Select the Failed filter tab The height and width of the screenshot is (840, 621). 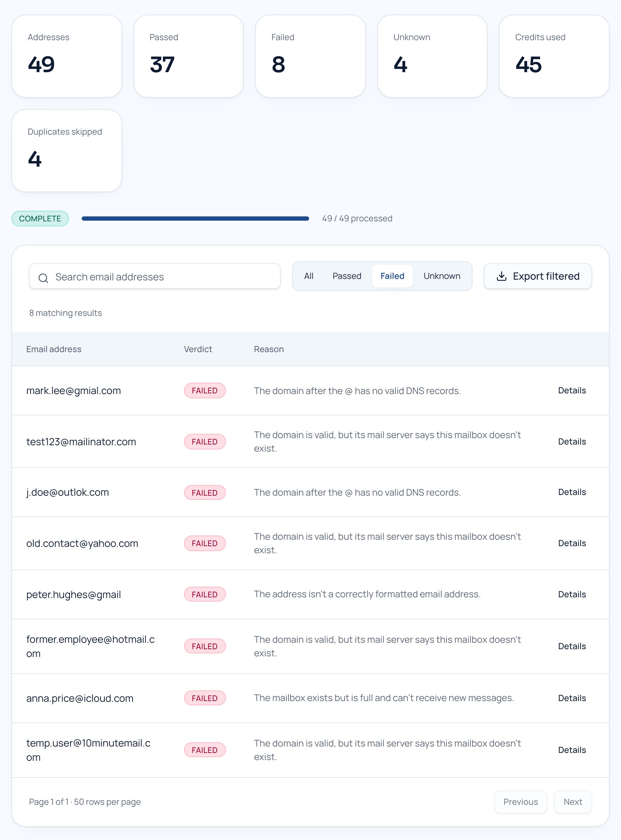point(392,276)
